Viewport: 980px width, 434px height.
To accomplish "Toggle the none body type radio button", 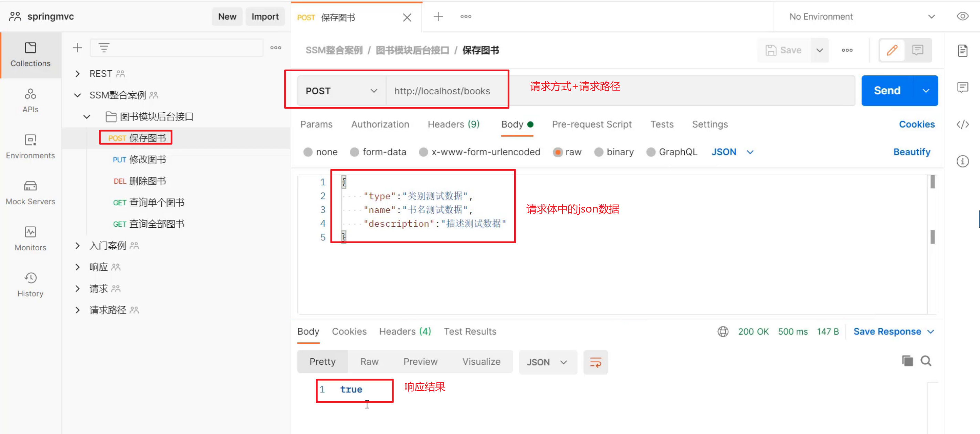I will pos(307,153).
